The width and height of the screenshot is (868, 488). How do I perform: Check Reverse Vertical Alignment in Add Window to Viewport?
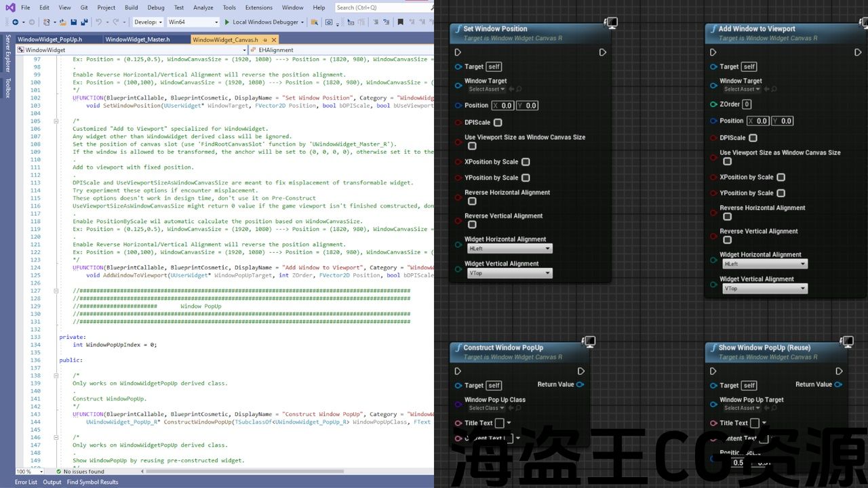727,240
